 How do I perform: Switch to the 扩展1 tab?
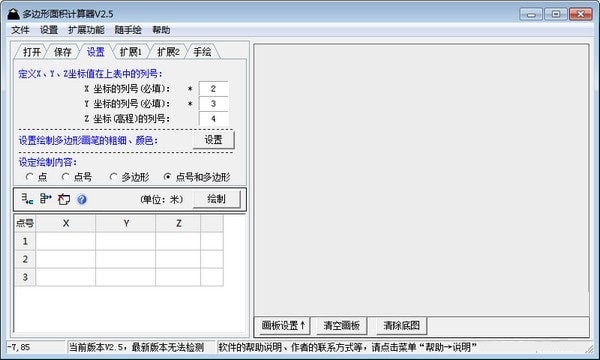(x=130, y=52)
